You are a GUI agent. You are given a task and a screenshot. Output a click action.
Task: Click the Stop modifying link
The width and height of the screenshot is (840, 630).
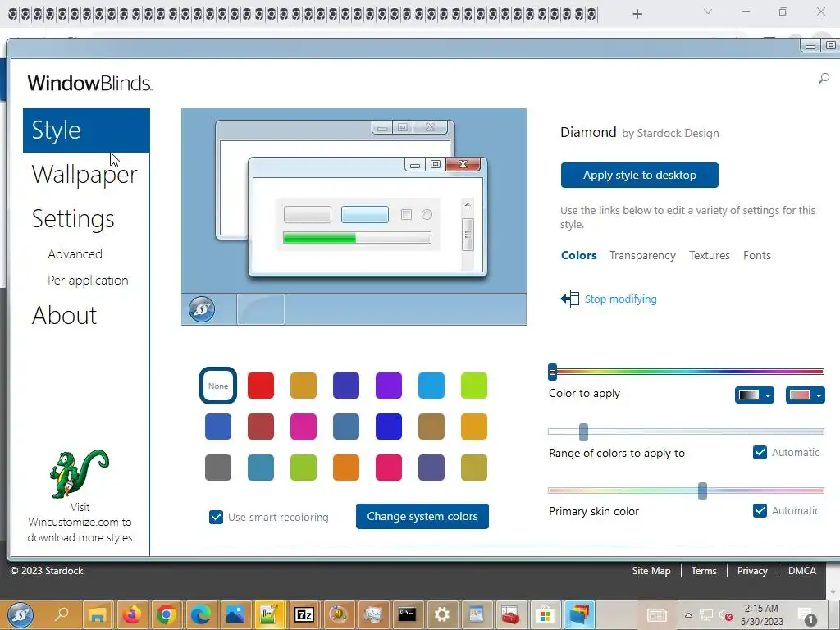tap(620, 299)
